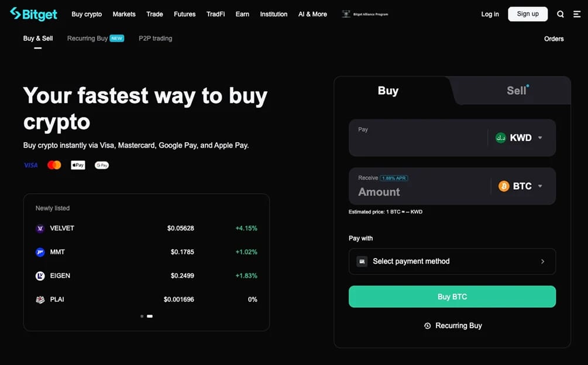The height and width of the screenshot is (365, 588).
Task: Click the Google Pay icon
Action: [x=102, y=165]
